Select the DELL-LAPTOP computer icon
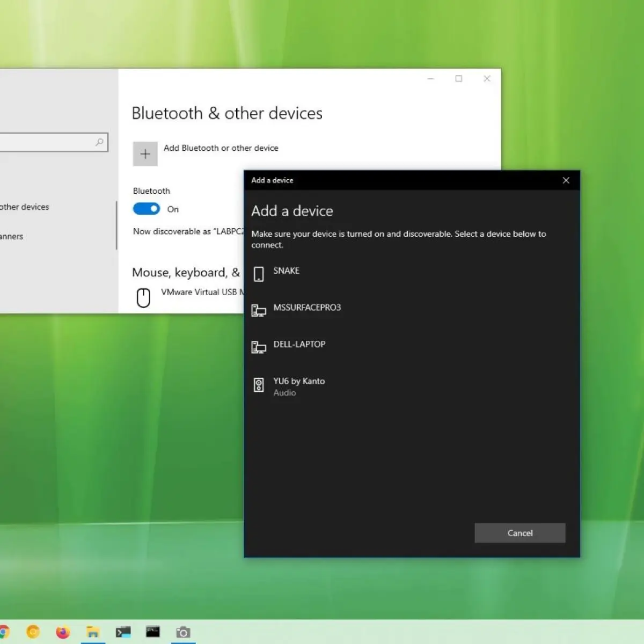Image resolution: width=644 pixels, height=644 pixels. (259, 347)
